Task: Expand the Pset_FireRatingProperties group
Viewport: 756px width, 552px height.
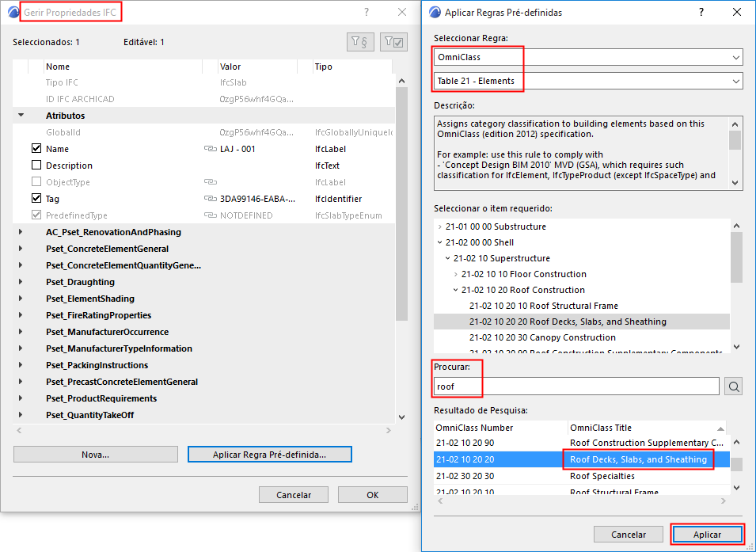Action: point(21,314)
